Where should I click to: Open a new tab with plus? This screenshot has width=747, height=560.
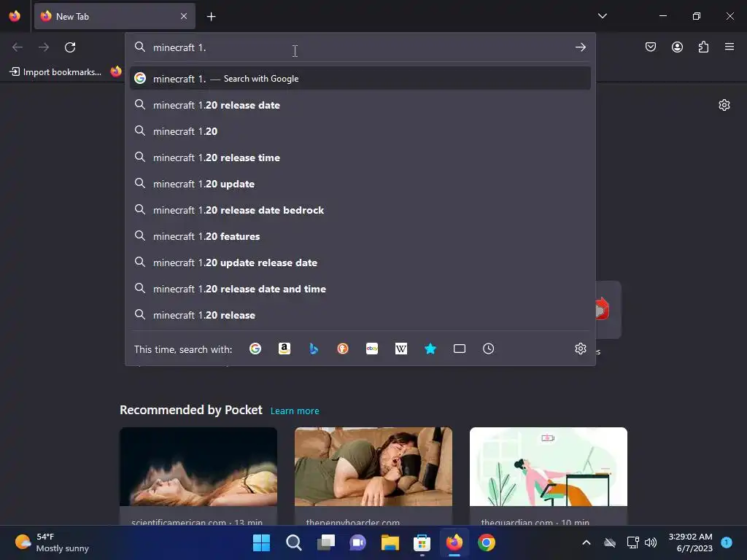[211, 17]
